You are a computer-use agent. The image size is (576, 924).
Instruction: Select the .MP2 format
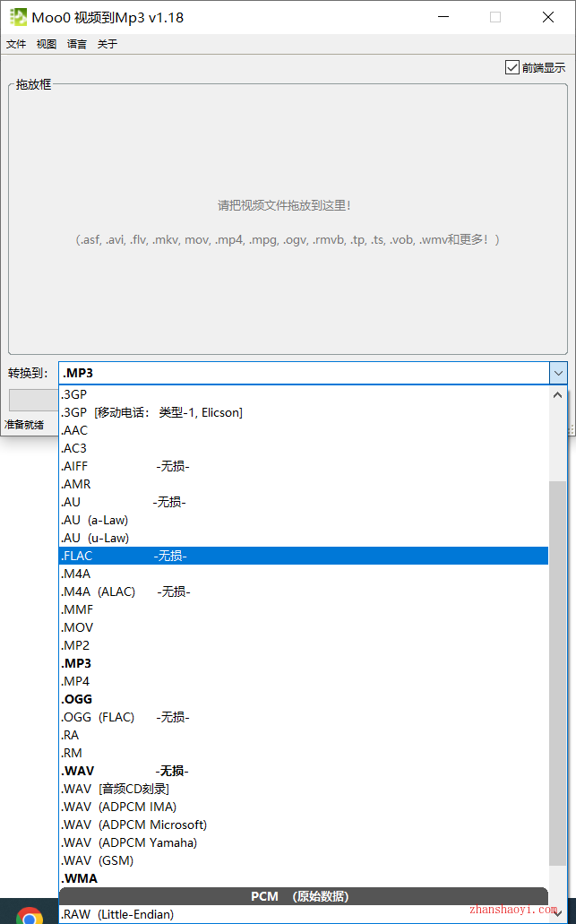tap(304, 645)
